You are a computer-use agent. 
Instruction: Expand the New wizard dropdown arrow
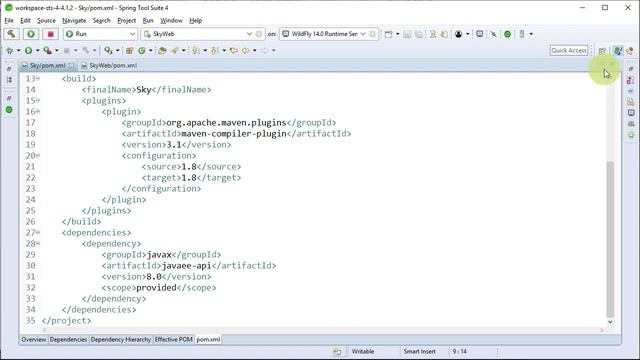(x=398, y=34)
